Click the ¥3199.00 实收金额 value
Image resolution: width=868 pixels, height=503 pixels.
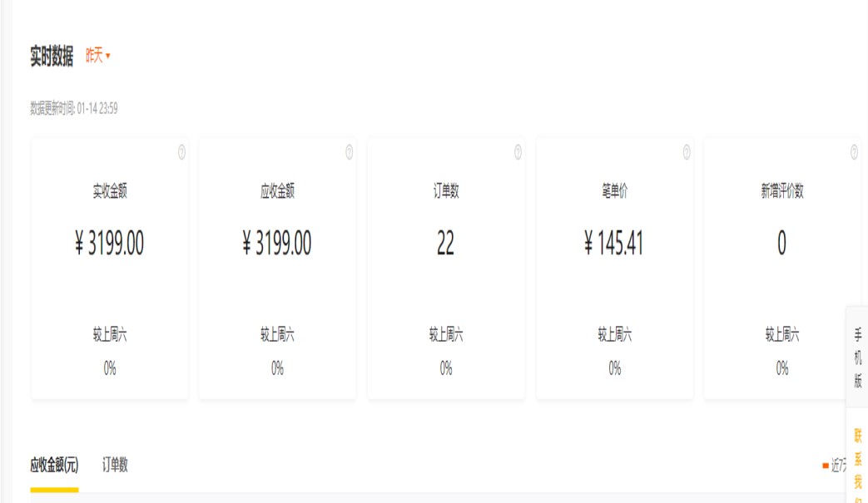click(109, 244)
